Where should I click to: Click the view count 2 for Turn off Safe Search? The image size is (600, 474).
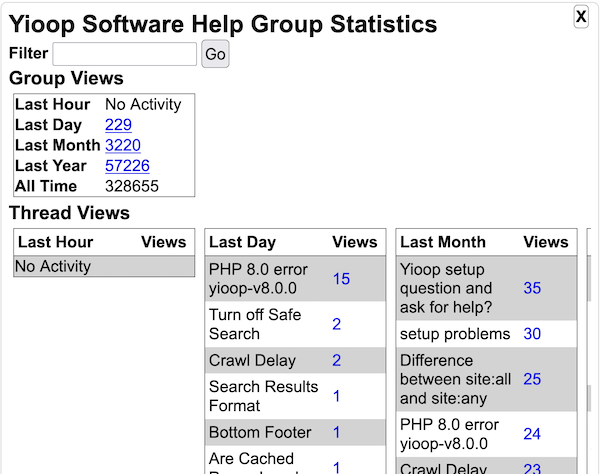337,324
